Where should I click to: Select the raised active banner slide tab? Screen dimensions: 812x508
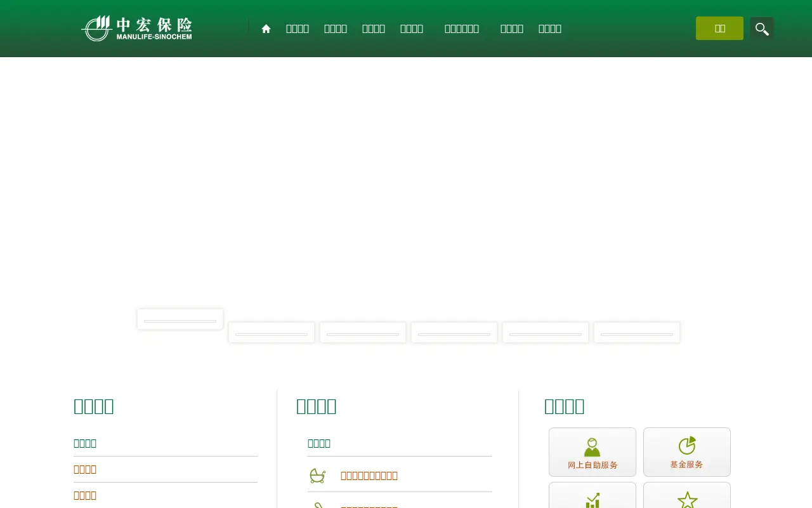(x=180, y=319)
